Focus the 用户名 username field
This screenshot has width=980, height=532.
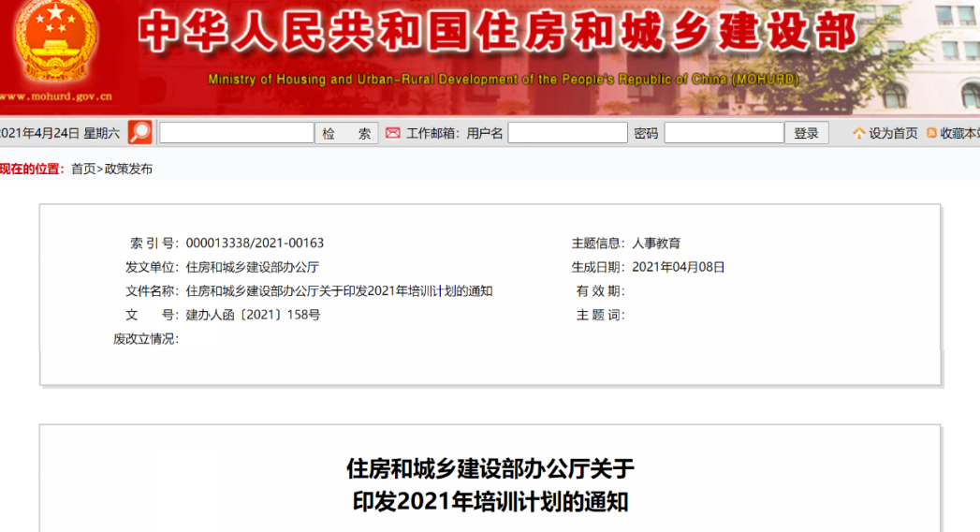coord(567,132)
